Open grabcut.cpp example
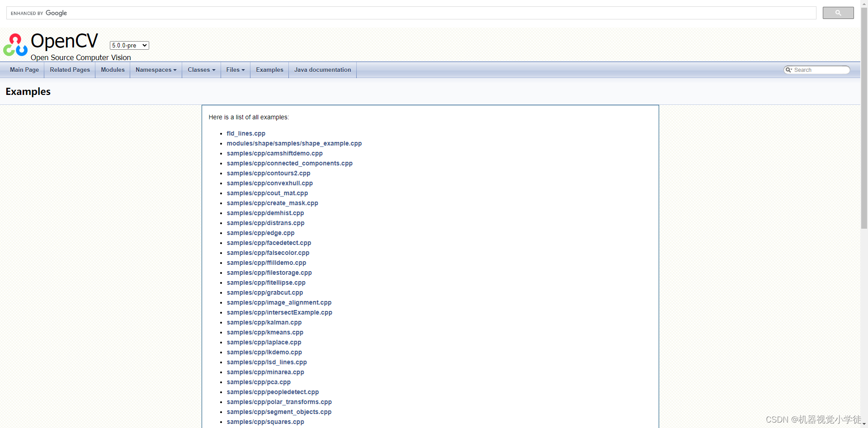 click(x=265, y=292)
